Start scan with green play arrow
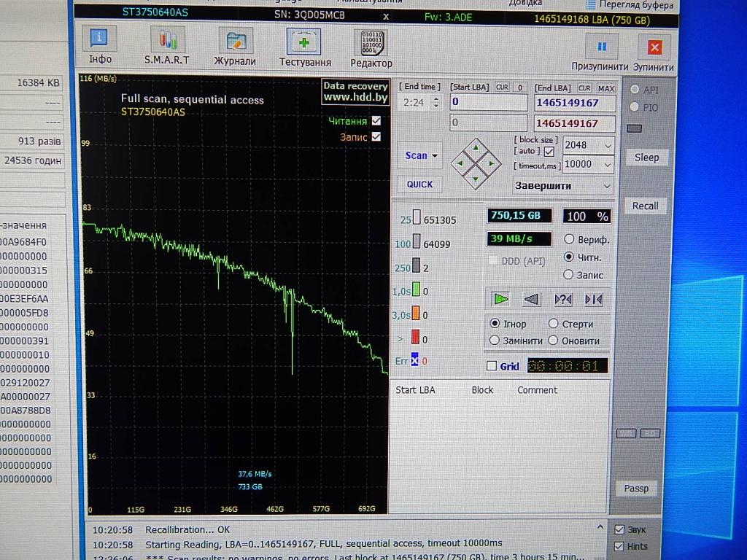 [500, 299]
